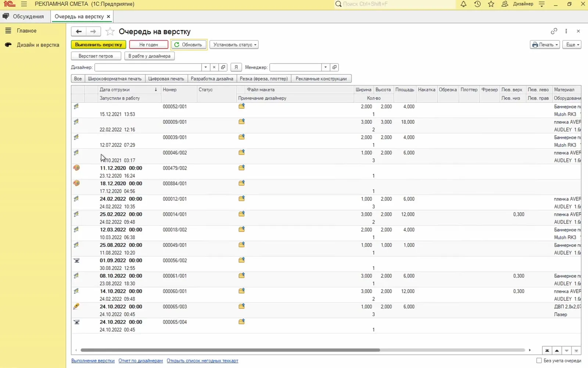Open favorites star in the title bar

click(491, 4)
